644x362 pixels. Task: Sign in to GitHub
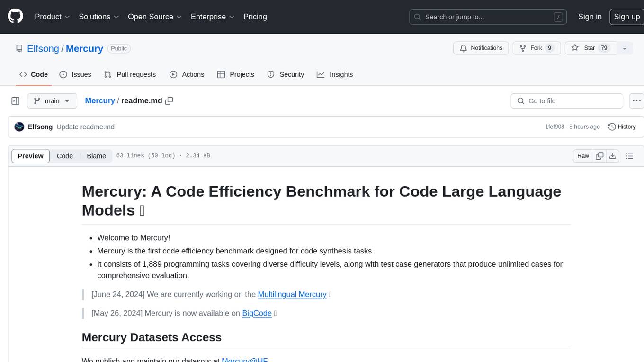(590, 17)
